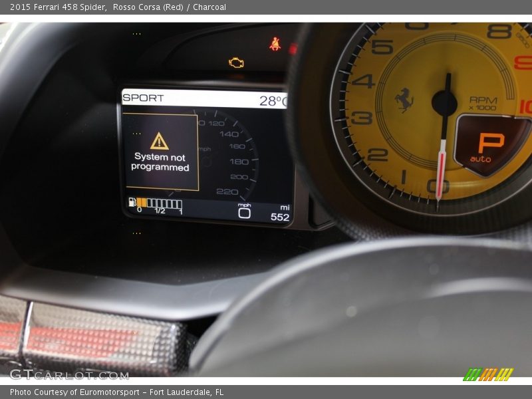This screenshot has width=532, height=399.
Task: Click the striped green-orange-yellow logo
Action: pos(488,374)
